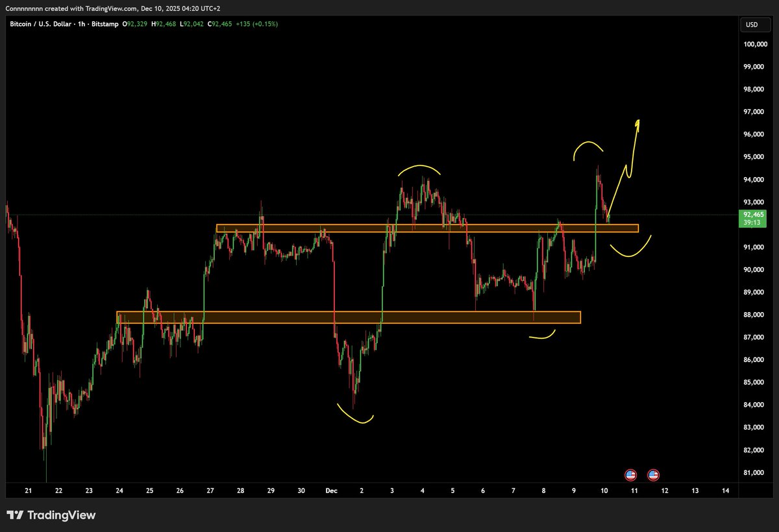Click the 81,000 price axis label
779x532 pixels.
(755, 472)
